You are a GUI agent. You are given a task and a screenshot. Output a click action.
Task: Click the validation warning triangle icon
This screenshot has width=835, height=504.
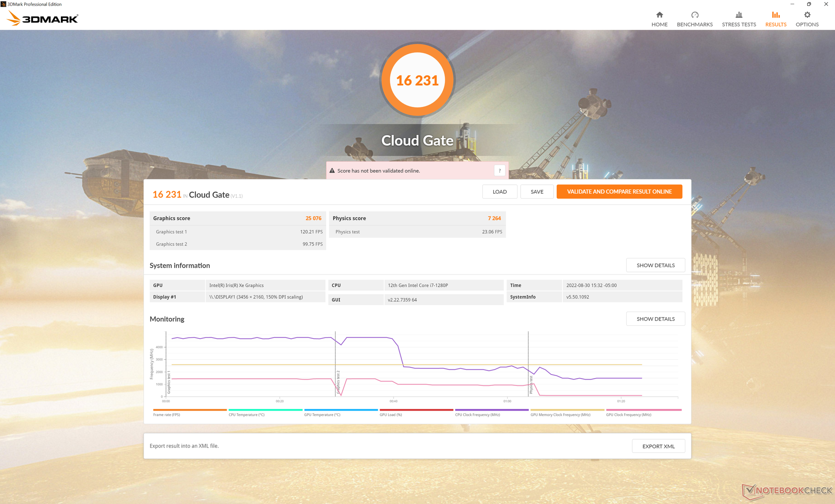click(x=332, y=171)
